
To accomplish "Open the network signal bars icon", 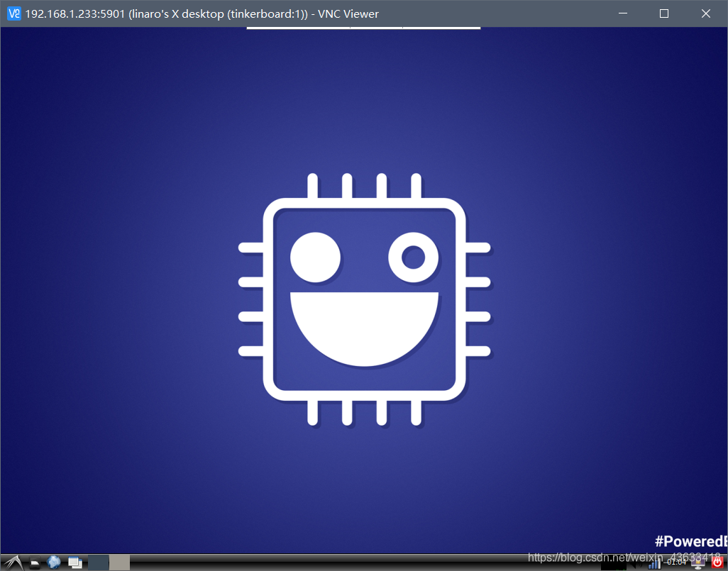I will click(654, 563).
